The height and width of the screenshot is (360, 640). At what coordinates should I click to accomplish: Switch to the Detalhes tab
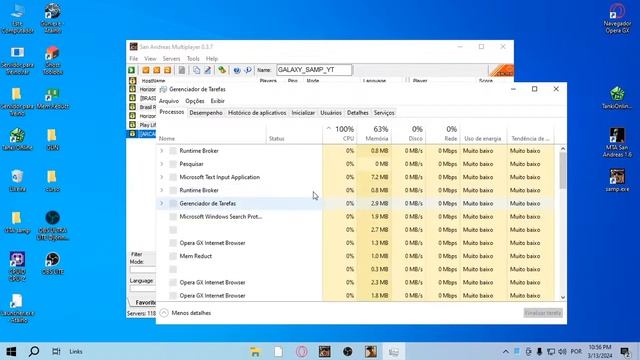(x=358, y=113)
